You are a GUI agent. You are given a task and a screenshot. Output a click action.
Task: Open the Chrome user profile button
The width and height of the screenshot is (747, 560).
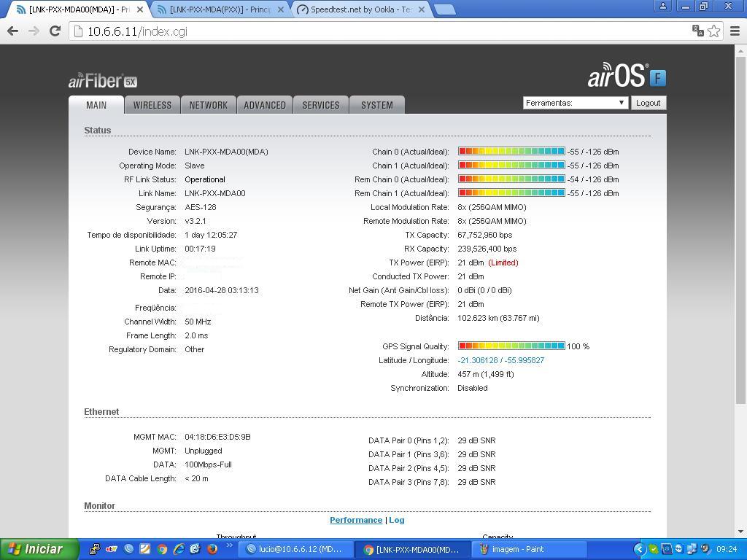pyautogui.click(x=662, y=6)
